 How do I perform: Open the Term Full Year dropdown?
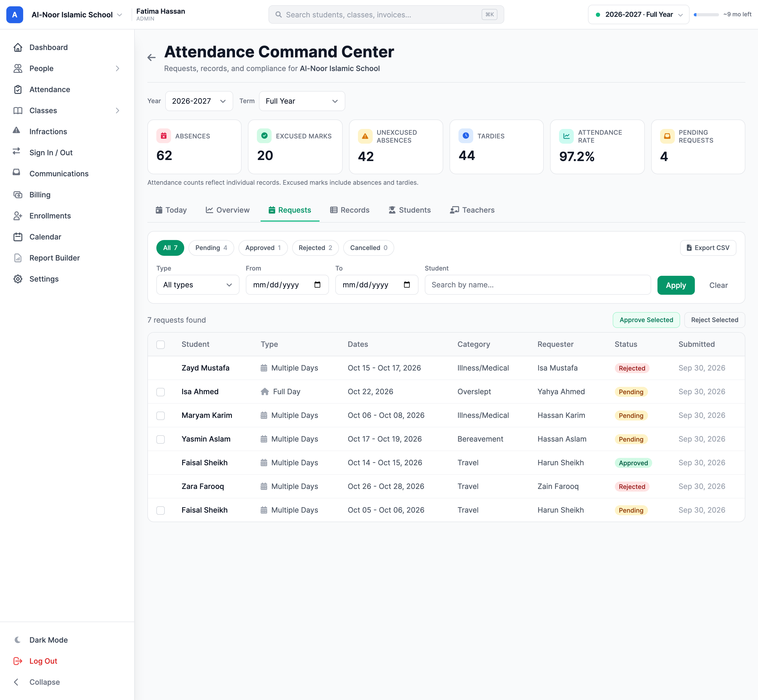[x=302, y=101]
